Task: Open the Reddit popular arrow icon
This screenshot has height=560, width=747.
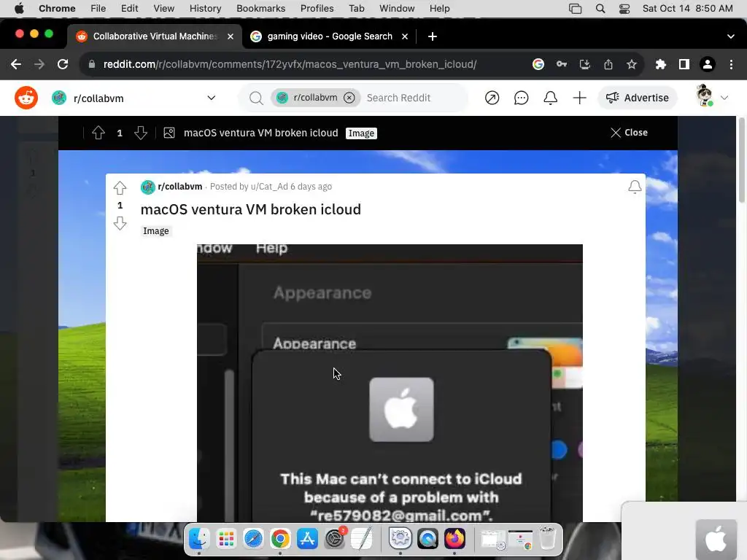Action: (x=492, y=98)
